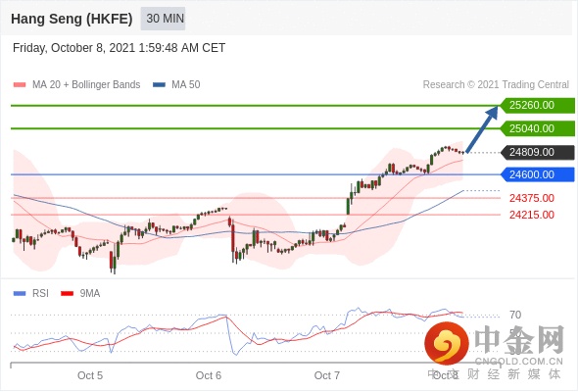This screenshot has height=392, width=578.
Task: Click the MA 20 + Bollinger Bands label
Action: point(86,85)
